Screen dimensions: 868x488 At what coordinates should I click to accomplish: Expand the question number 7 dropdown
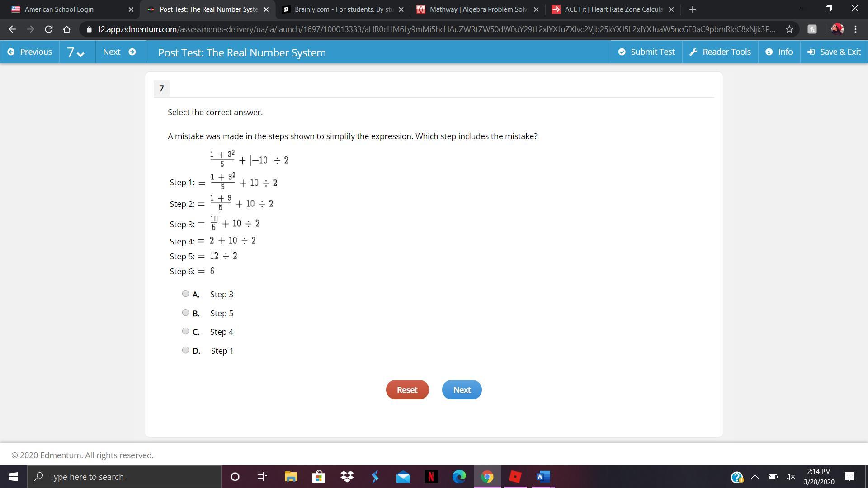[76, 52]
